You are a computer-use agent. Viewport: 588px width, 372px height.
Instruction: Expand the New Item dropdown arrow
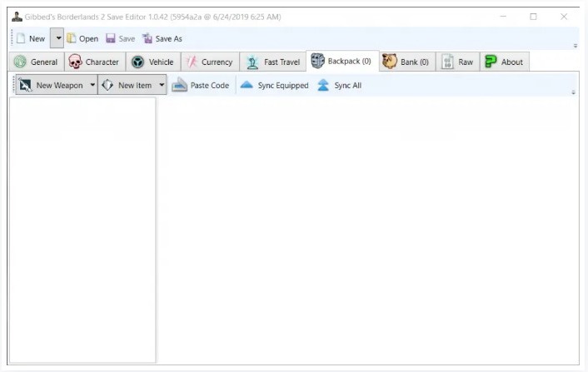(160, 85)
